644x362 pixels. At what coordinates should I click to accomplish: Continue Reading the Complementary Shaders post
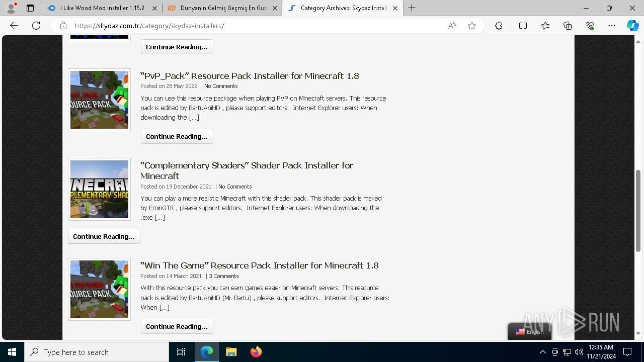pos(104,236)
